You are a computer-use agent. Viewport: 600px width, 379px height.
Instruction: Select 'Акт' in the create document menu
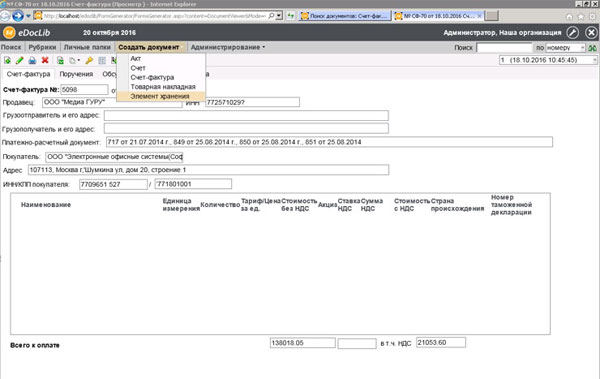(x=136, y=59)
